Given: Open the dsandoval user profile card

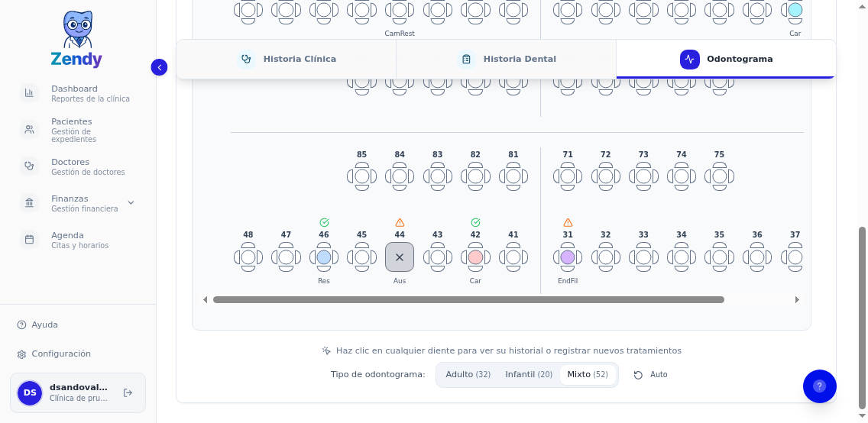Looking at the screenshot, I should [x=77, y=392].
